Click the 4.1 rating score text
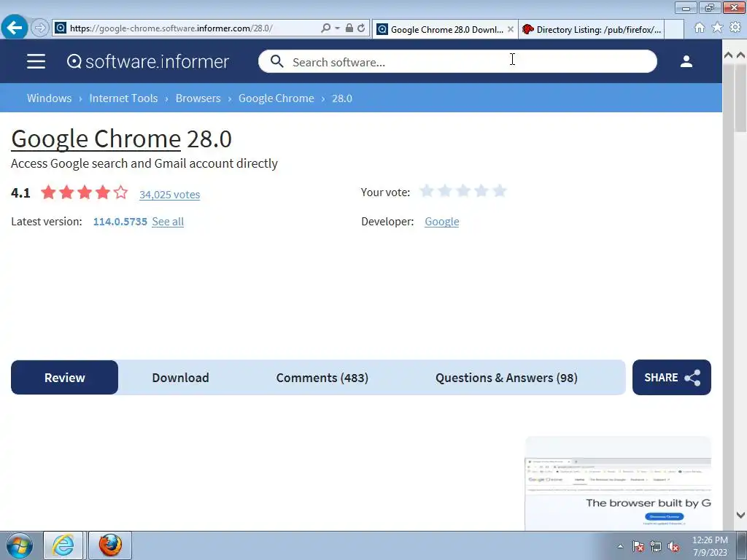 coord(20,192)
